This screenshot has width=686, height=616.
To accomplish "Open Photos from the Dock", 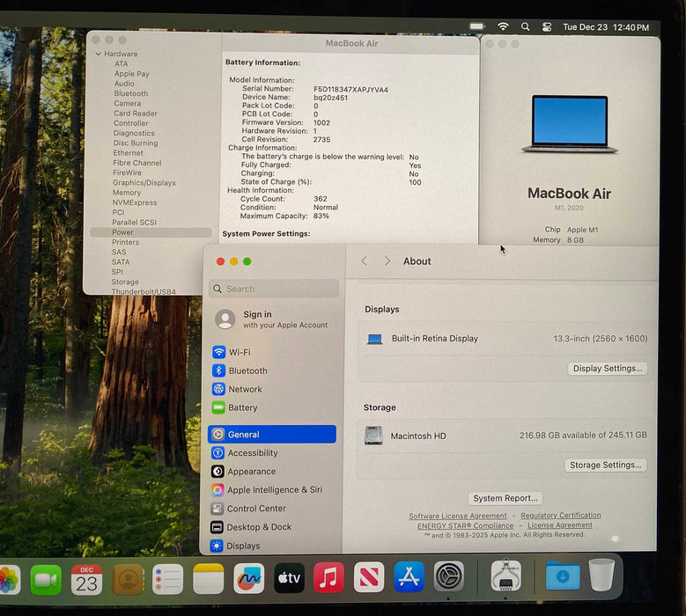I will (x=8, y=580).
